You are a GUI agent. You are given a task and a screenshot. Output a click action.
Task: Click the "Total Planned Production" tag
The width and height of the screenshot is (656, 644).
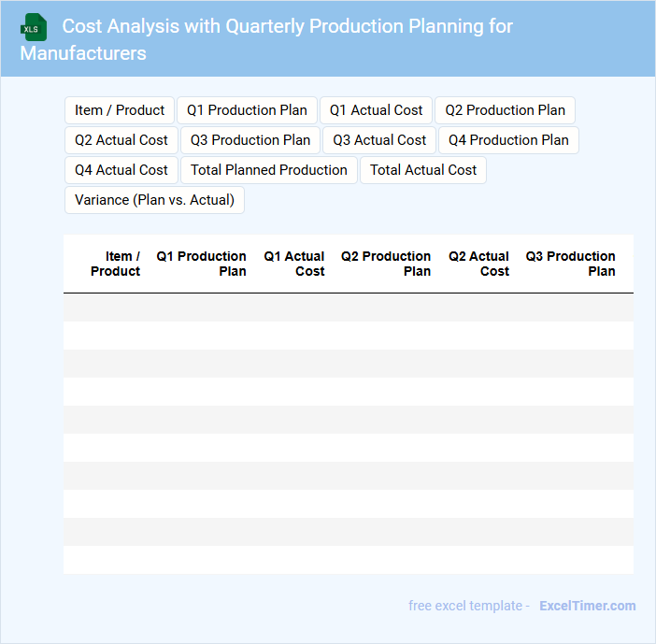click(x=269, y=170)
